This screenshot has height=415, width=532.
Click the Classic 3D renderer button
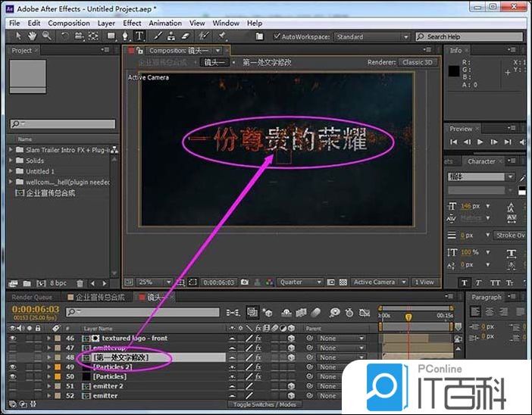(x=418, y=63)
